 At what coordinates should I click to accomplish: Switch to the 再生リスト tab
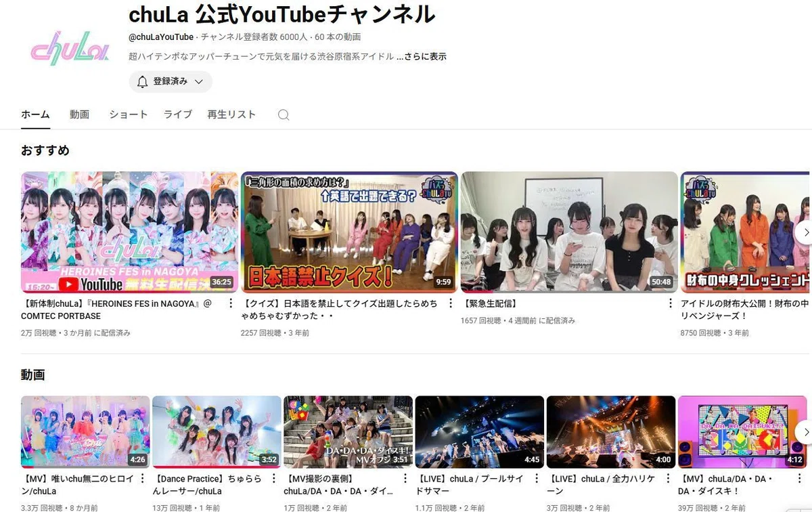point(231,114)
